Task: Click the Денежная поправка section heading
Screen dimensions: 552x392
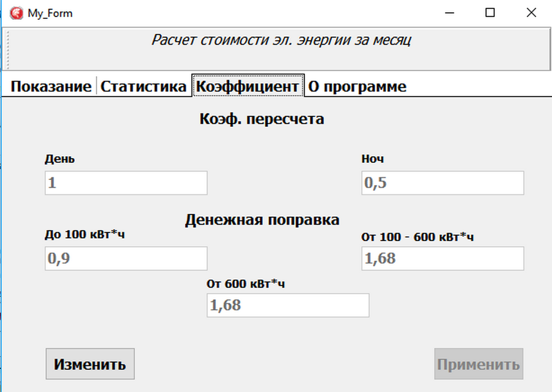Action: (x=262, y=220)
